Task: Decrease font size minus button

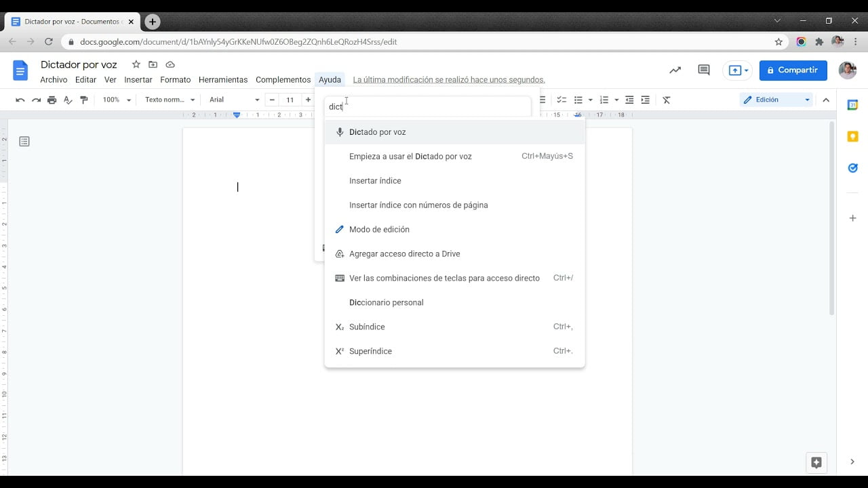Action: [272, 100]
